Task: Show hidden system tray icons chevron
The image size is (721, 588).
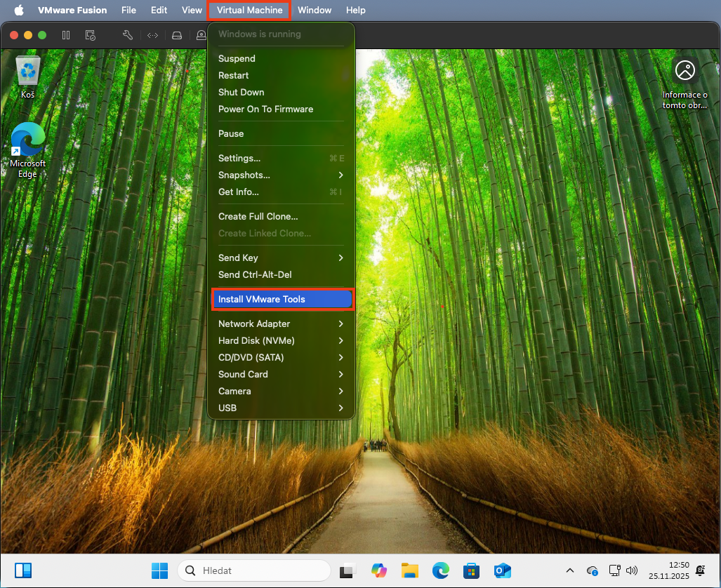Action: pos(569,570)
